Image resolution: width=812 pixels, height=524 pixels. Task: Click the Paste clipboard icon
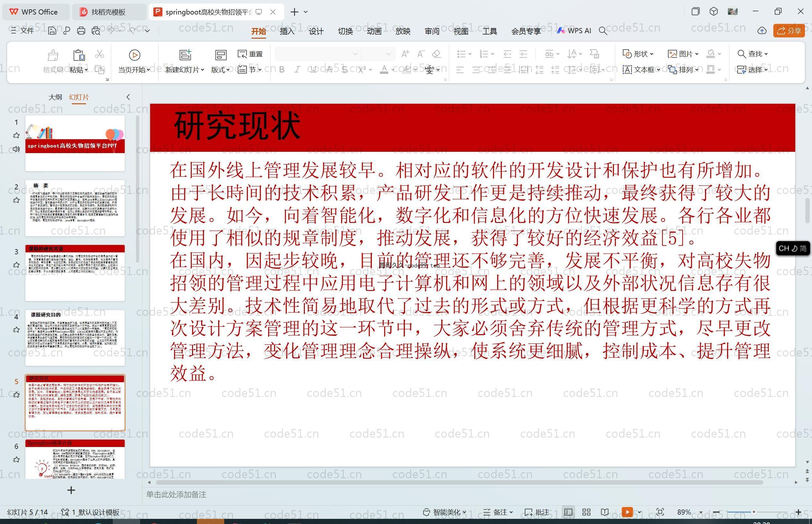tap(79, 55)
